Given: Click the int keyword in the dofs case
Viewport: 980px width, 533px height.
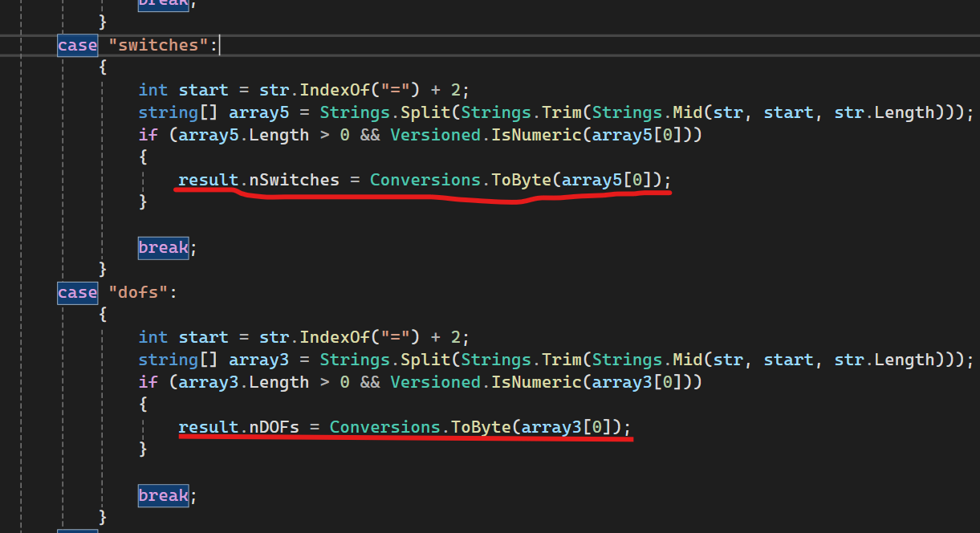Looking at the screenshot, I should pos(153,337).
